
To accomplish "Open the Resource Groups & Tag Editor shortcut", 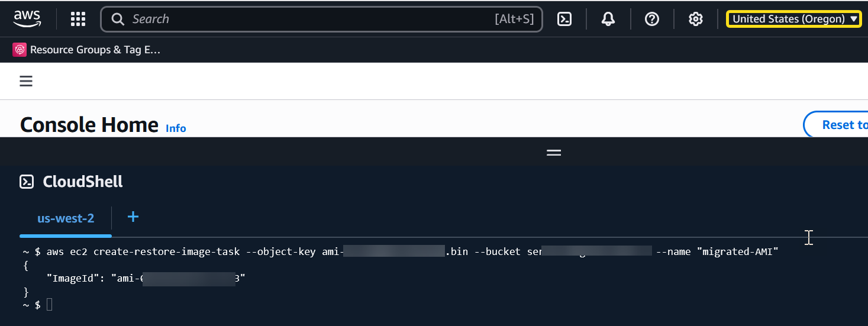I will [95, 50].
